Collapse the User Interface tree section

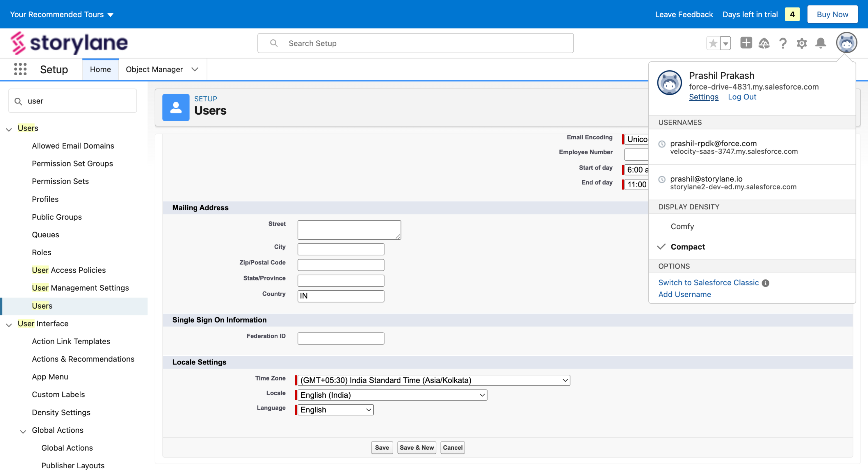pos(9,325)
